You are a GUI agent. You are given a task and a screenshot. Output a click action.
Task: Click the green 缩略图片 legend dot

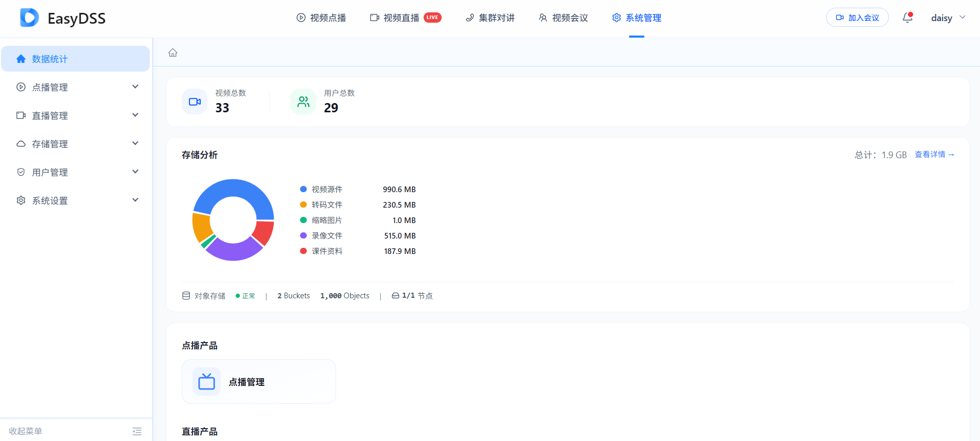coord(304,220)
